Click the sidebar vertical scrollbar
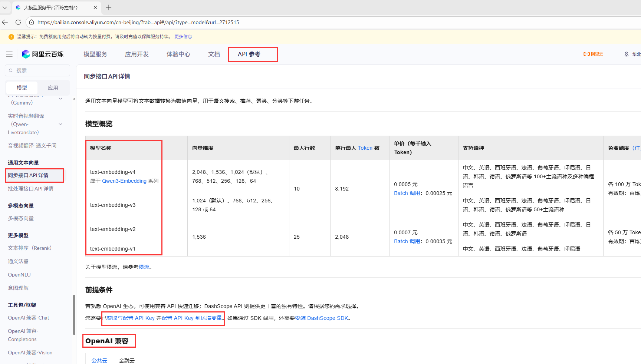The width and height of the screenshot is (641, 364). 74,315
